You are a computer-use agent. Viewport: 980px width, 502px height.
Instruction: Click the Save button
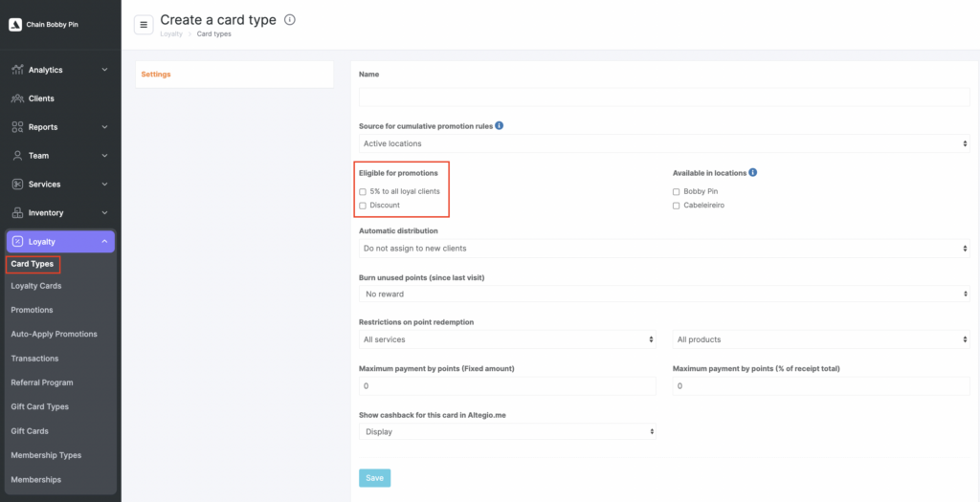click(374, 478)
